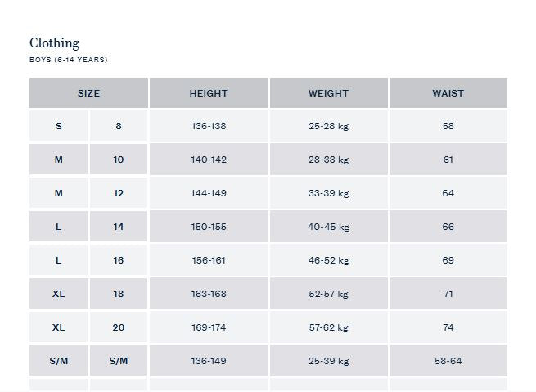
Task: Select the 58-64 waist range cell
Action: click(x=448, y=361)
